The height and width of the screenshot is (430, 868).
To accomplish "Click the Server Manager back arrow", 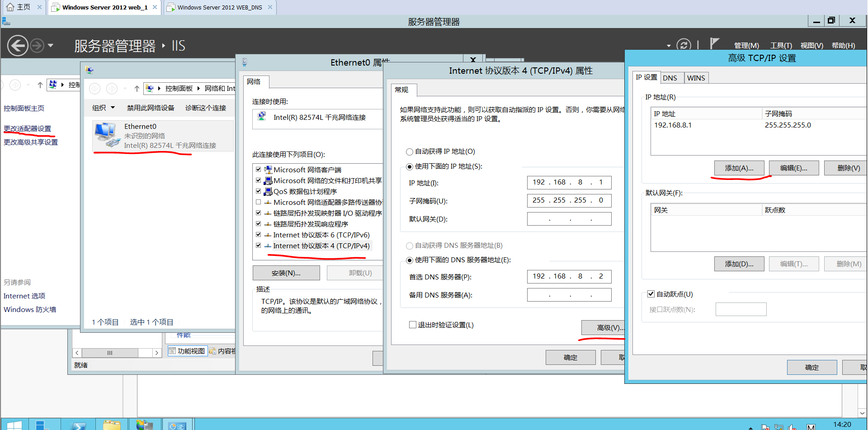I will pos(18,46).
